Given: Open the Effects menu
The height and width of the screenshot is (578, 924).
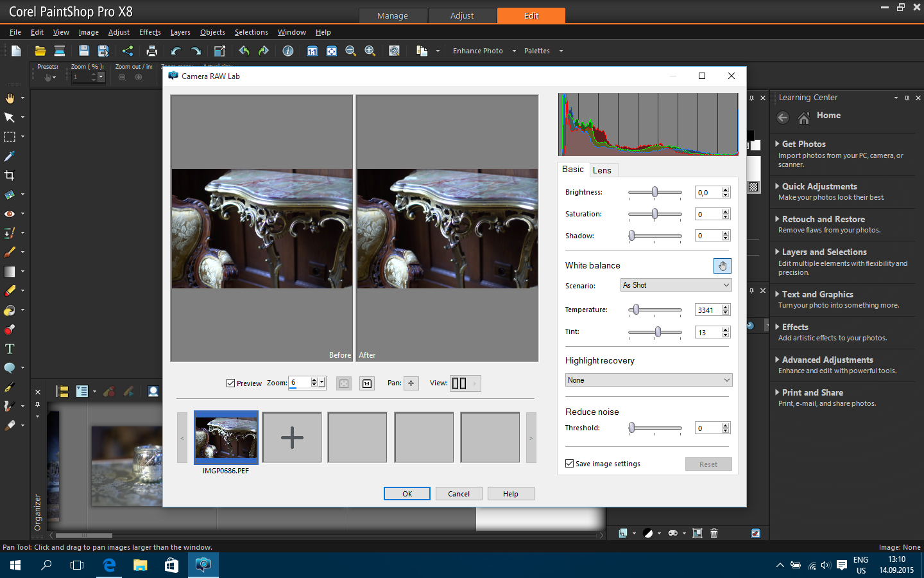Looking at the screenshot, I should pyautogui.click(x=150, y=32).
